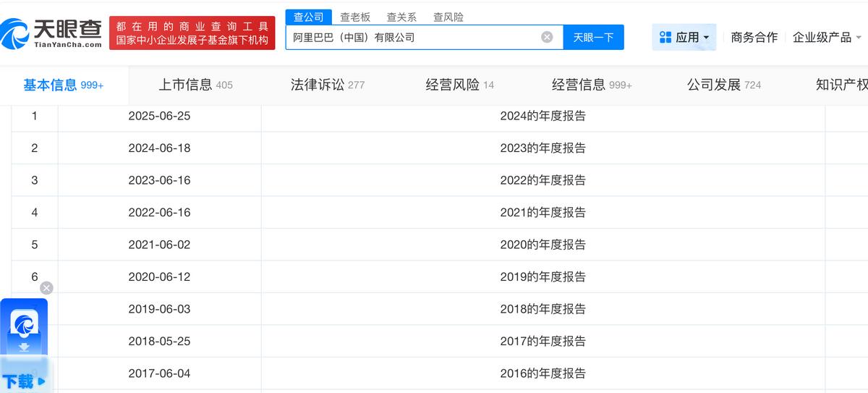Screen dimensions: 868x393
Task: Close the floating download widget
Action: 46,287
